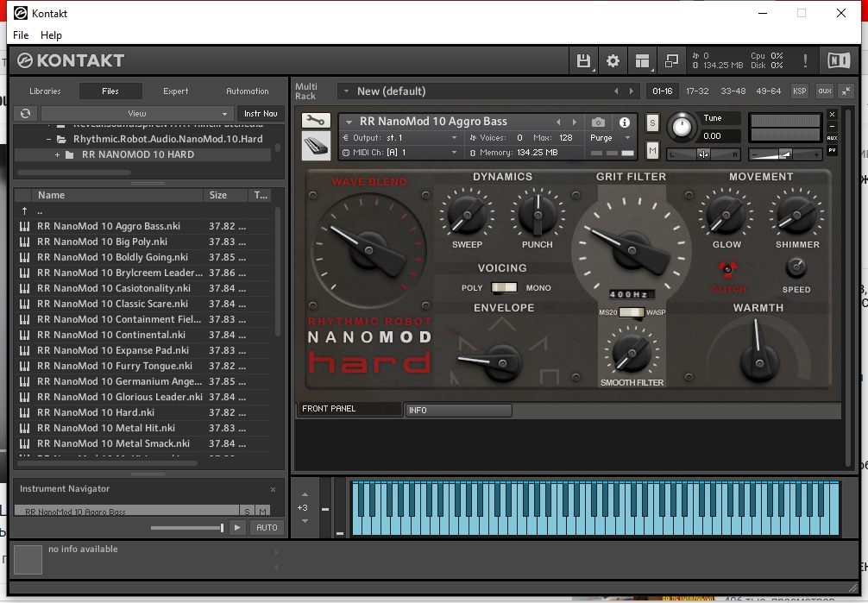The image size is (868, 603).
Task: Go to previous instrument preset arrow
Action: pos(558,122)
